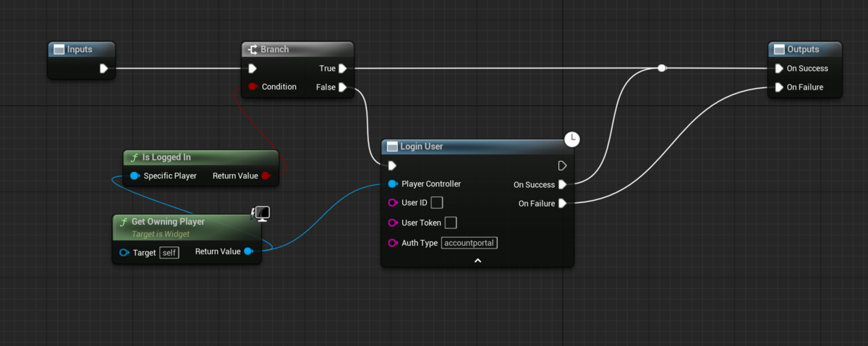Click the reroute node on the success wire
Screen dimensions: 868x346
tap(662, 68)
